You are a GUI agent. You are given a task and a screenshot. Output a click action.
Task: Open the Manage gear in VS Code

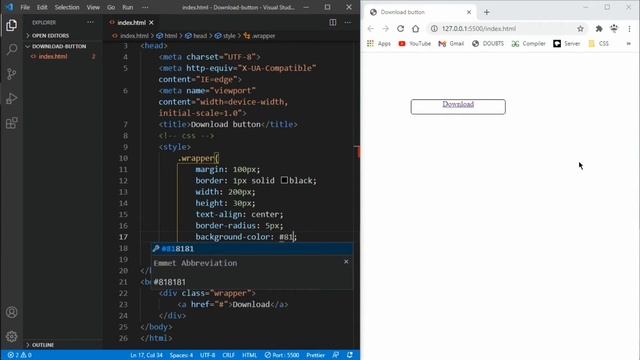[11, 336]
